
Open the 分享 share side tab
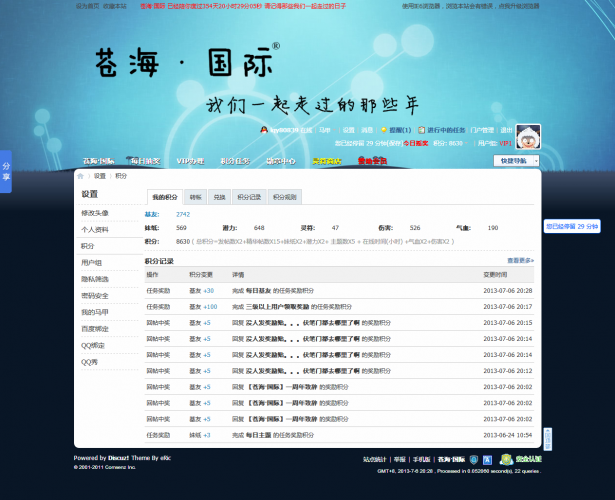pos(6,170)
